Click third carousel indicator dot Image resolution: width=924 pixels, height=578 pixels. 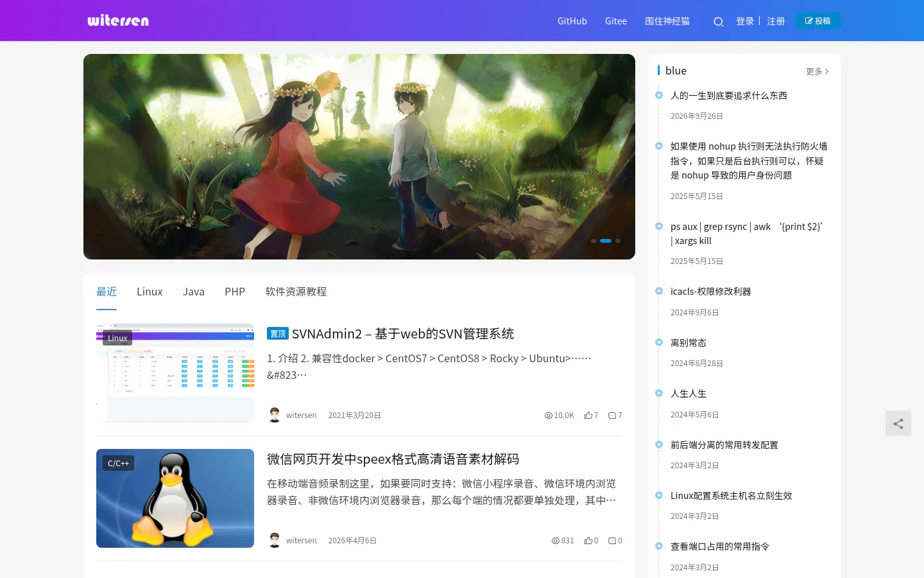pyautogui.click(x=618, y=241)
